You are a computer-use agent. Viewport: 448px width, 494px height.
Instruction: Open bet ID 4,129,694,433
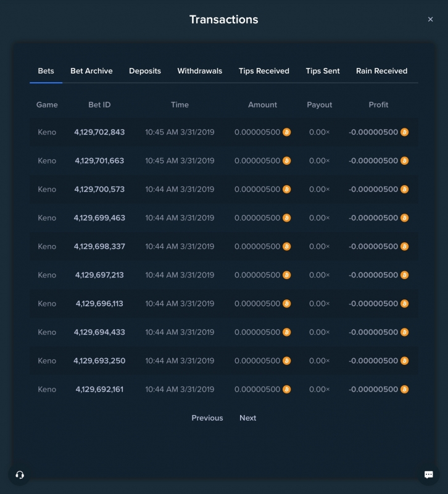coord(99,332)
